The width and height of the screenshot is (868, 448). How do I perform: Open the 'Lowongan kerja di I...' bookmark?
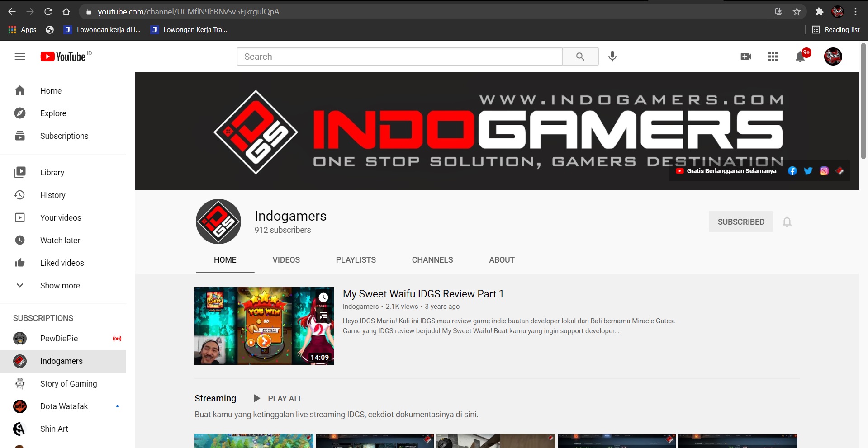coord(102,30)
